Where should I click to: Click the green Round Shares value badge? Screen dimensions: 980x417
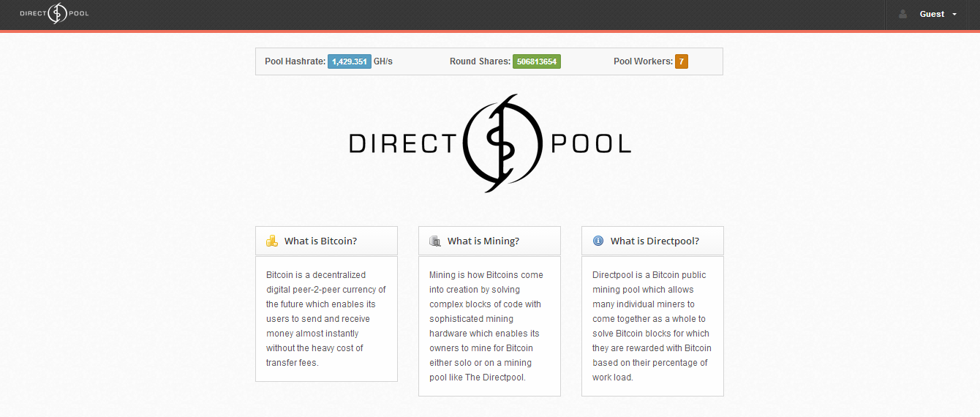(x=536, y=61)
